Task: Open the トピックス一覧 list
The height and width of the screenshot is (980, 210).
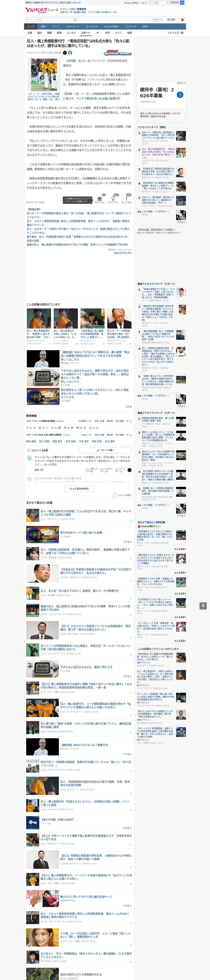Action: point(175,33)
